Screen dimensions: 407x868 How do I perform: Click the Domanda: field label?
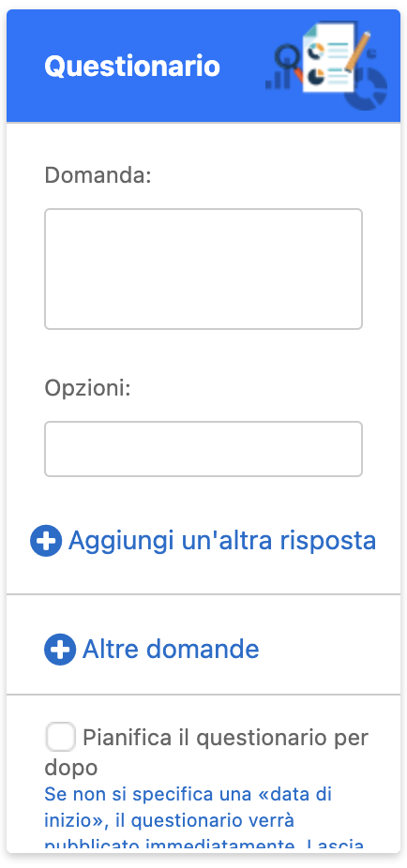click(x=98, y=176)
